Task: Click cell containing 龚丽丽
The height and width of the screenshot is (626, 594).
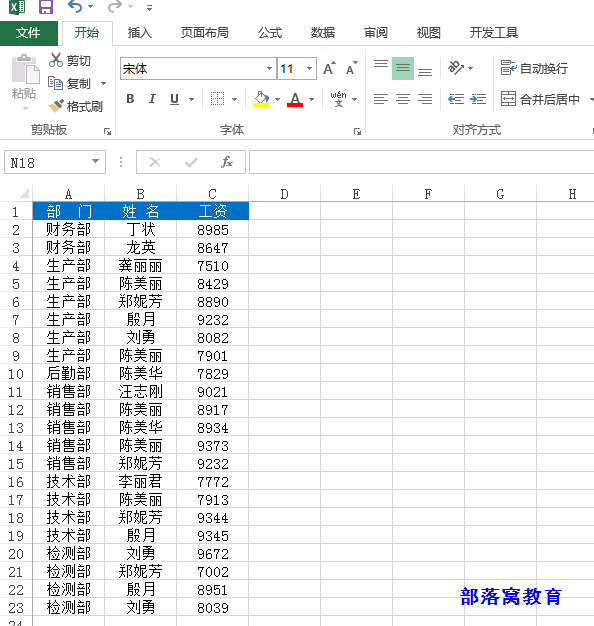Action: 141,266
